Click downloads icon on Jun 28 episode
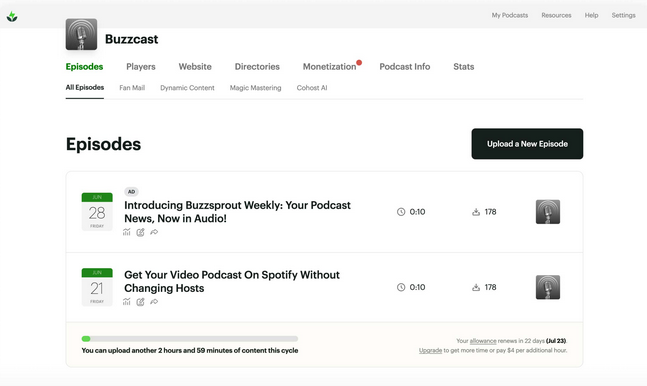Viewport: 647px width, 386px height. pyautogui.click(x=476, y=212)
